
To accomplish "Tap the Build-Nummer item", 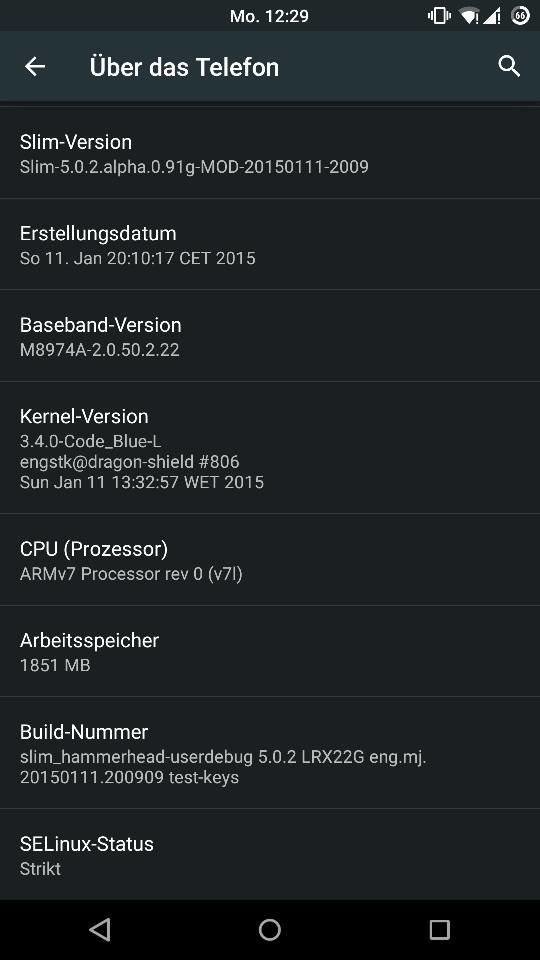I will (x=270, y=753).
